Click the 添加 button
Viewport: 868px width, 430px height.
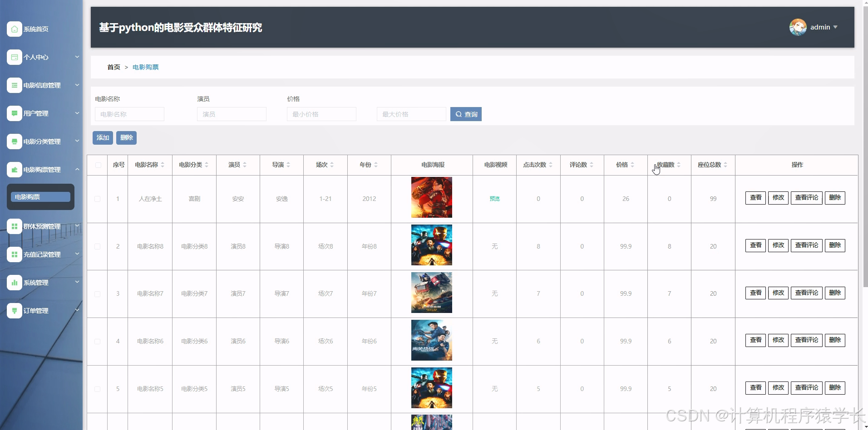(103, 138)
